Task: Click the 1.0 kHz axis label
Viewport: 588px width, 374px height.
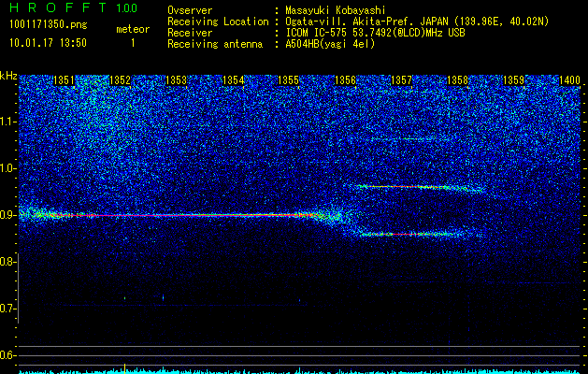Action: (x=8, y=169)
